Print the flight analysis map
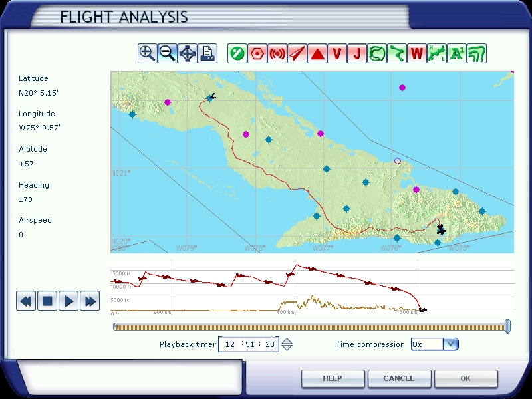 207,53
